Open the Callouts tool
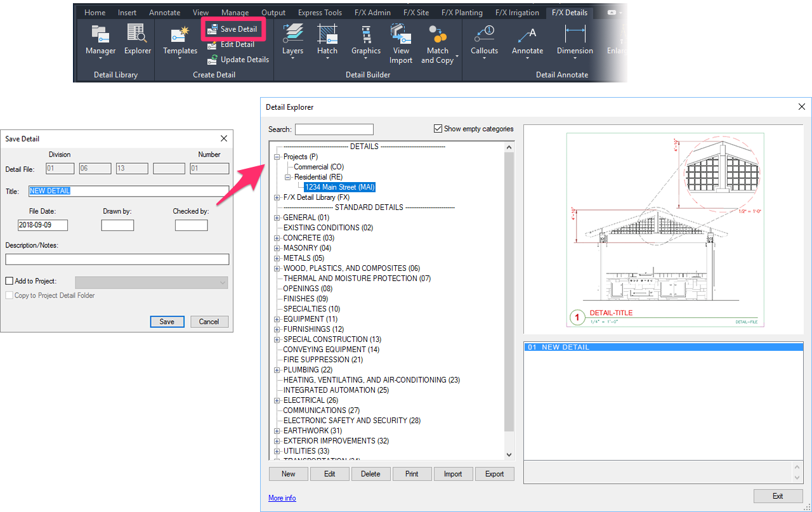This screenshot has width=812, height=512. click(484, 41)
